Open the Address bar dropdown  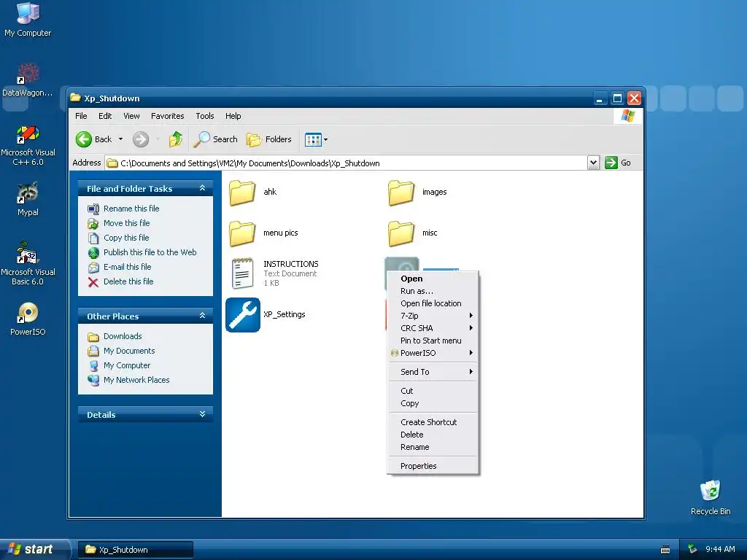(593, 163)
